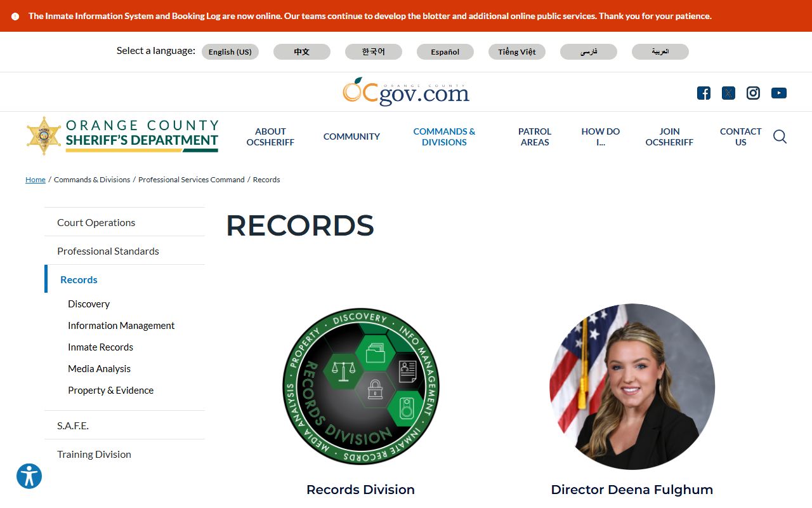Open Community menu
The height and width of the screenshot is (508, 812).
point(351,137)
